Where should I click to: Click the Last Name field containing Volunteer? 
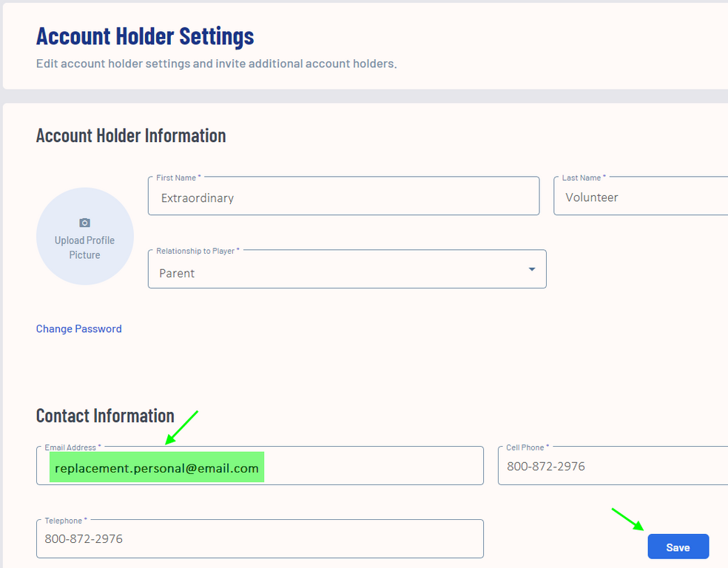click(x=641, y=197)
